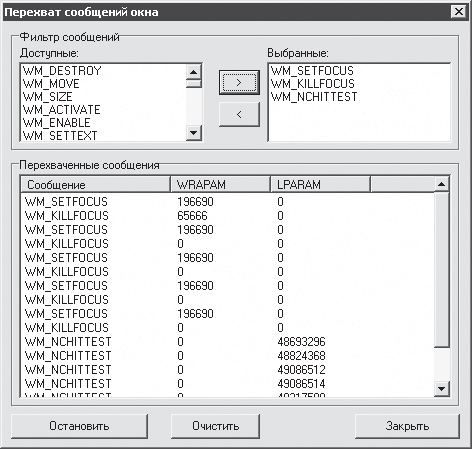Click available list scrollbar thumb
The image size is (472, 449).
(x=194, y=83)
